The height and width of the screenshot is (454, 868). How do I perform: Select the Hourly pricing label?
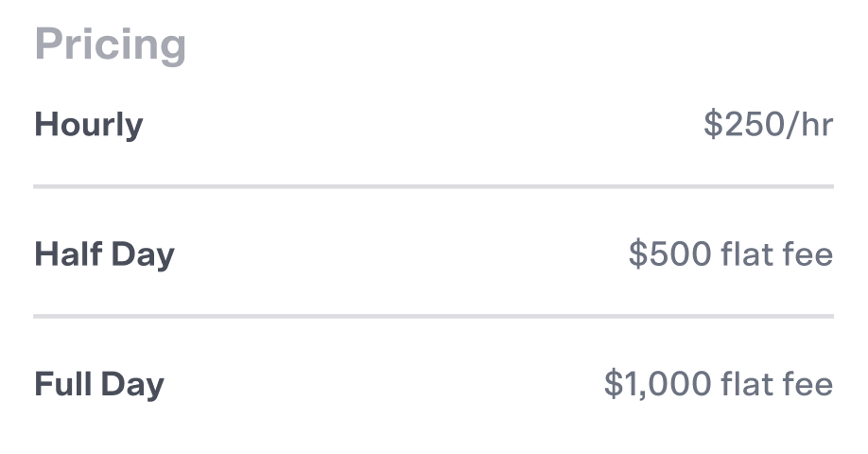tap(89, 125)
